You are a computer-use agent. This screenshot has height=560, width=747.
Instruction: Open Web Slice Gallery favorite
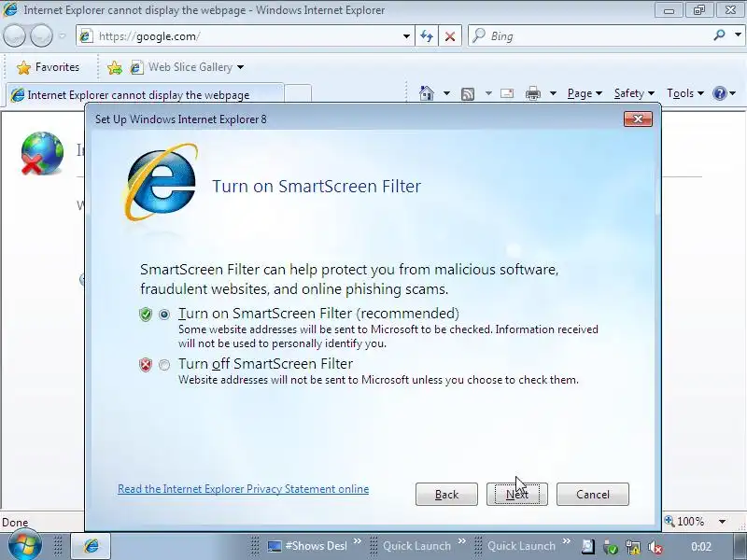(181, 67)
